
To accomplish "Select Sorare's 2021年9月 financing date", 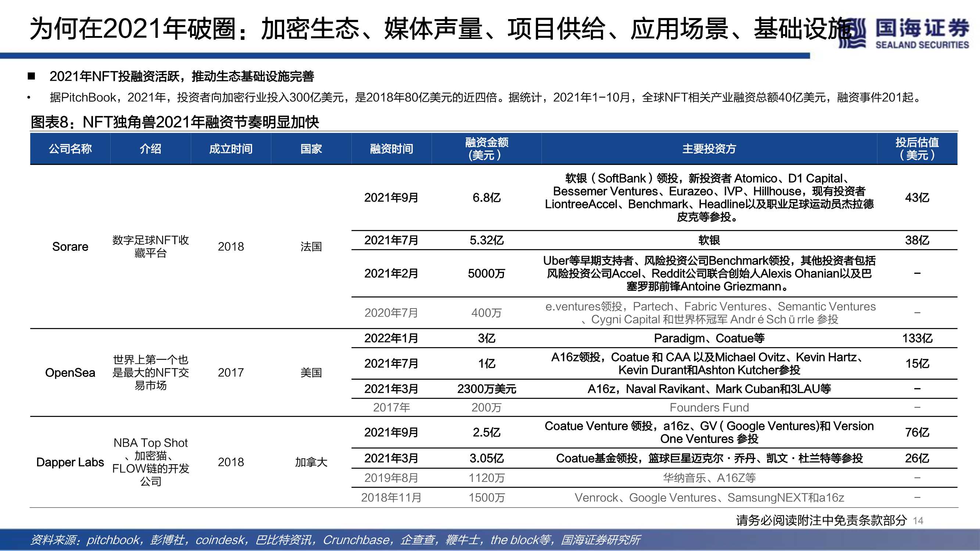I will tap(391, 198).
